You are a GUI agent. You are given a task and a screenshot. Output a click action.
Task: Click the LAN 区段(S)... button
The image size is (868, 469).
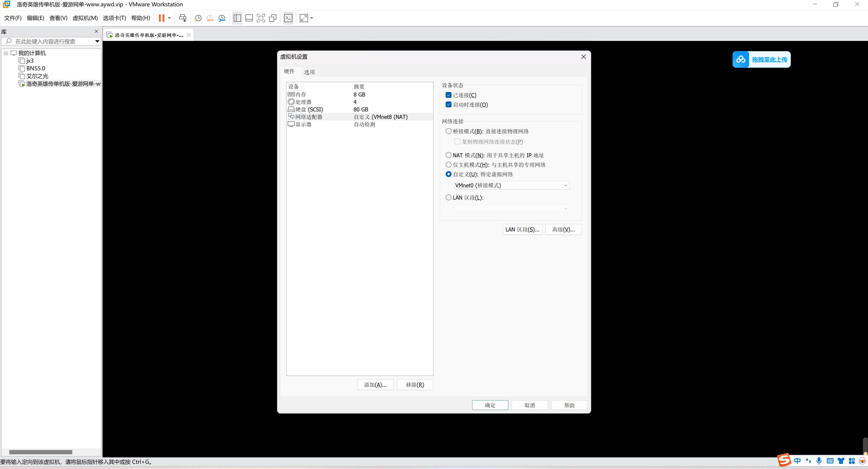522,229
